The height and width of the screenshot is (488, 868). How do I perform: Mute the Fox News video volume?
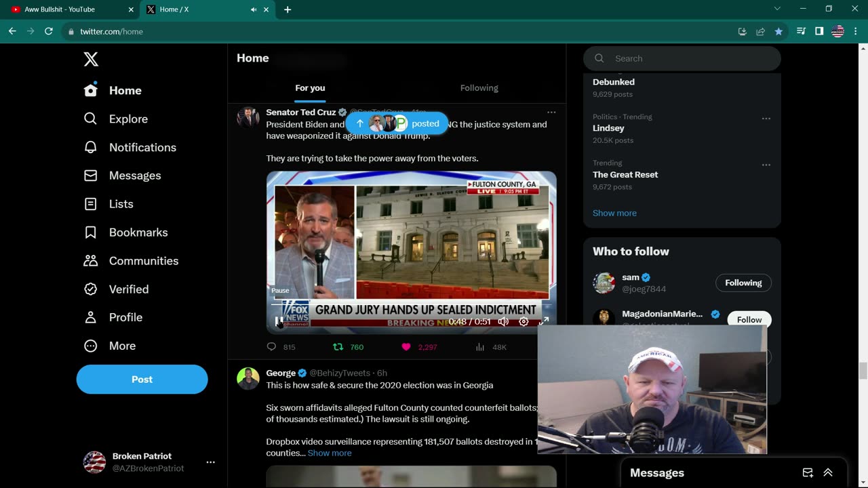click(503, 321)
